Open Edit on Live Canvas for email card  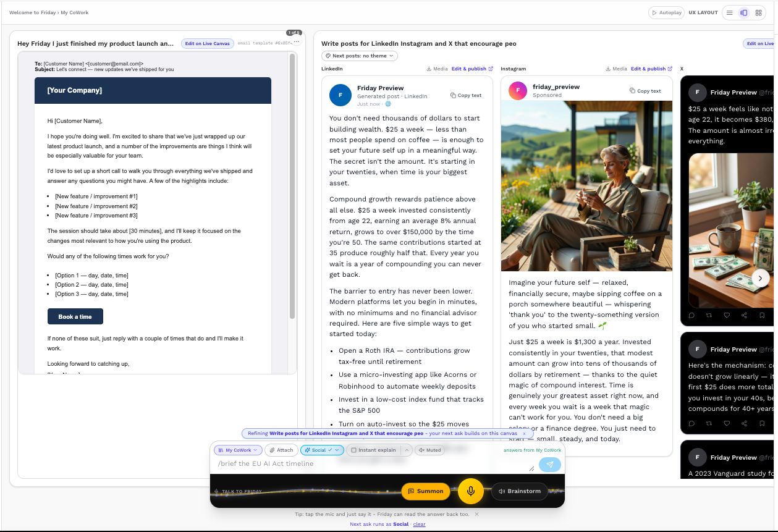click(208, 43)
